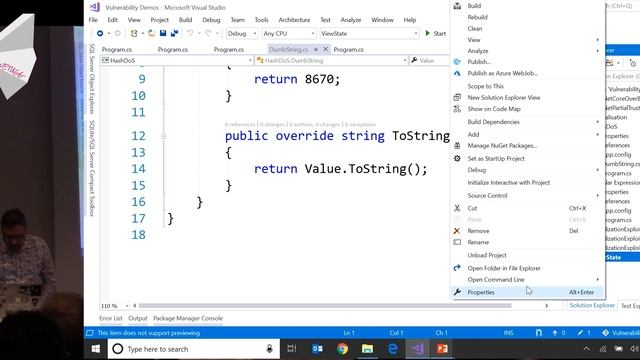Open the Architecture menu
This screenshot has height=360, width=640.
click(294, 20)
